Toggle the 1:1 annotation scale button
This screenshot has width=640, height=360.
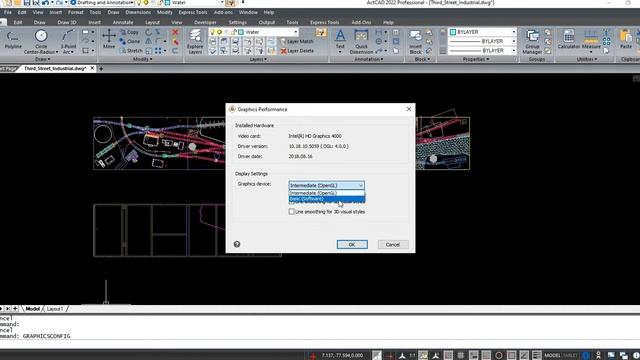pyautogui.click(x=412, y=356)
